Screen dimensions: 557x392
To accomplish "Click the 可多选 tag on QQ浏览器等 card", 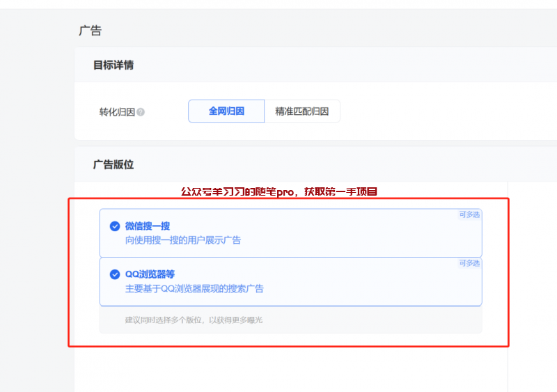I will (x=469, y=263).
